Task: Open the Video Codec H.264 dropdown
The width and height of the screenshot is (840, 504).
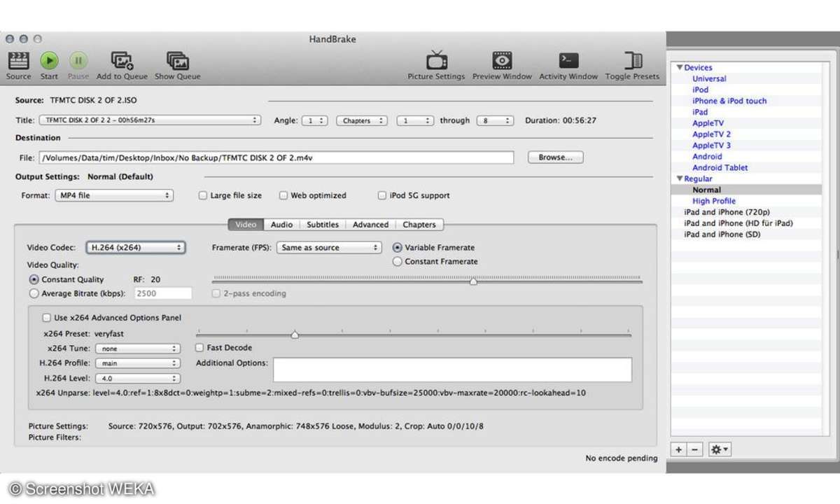Action: coord(136,248)
